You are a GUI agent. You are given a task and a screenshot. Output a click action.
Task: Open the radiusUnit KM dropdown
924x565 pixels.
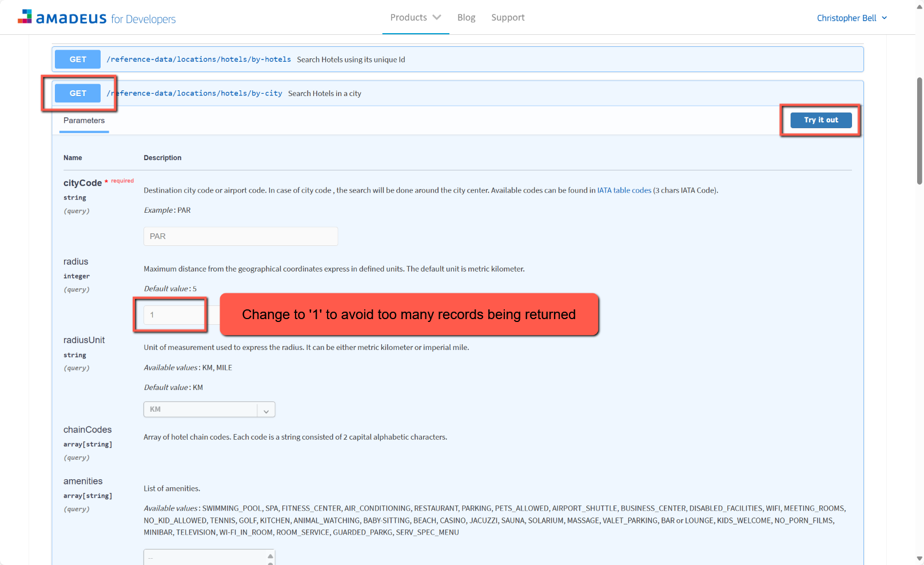click(x=209, y=409)
